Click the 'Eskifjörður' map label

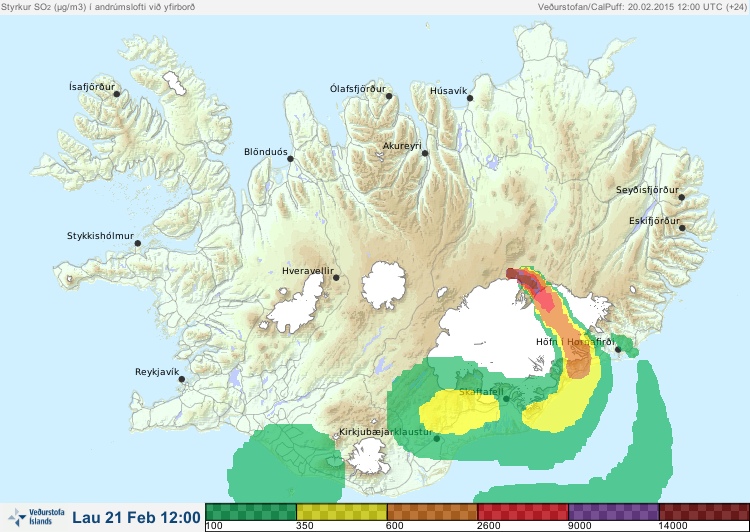(x=654, y=221)
